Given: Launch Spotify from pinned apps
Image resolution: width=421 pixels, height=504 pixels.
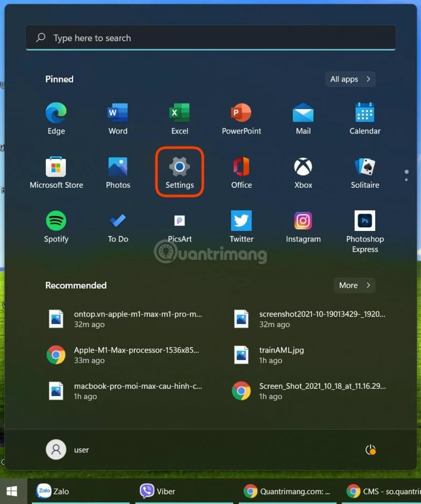Looking at the screenshot, I should coord(56,227).
